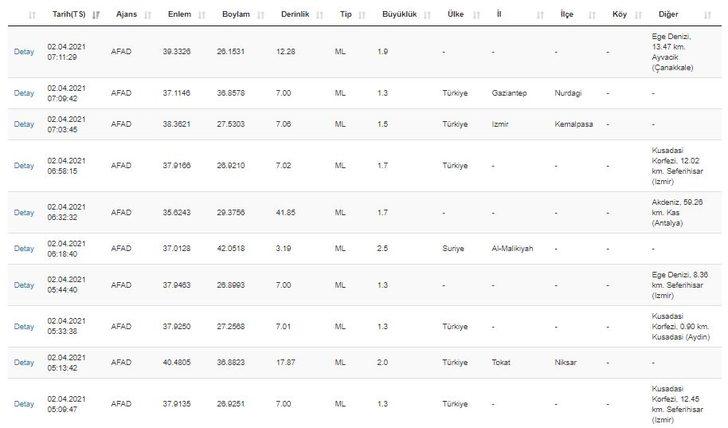
Task: Click Detay for the Suriye Al-Malikiyah event
Action: point(23,249)
